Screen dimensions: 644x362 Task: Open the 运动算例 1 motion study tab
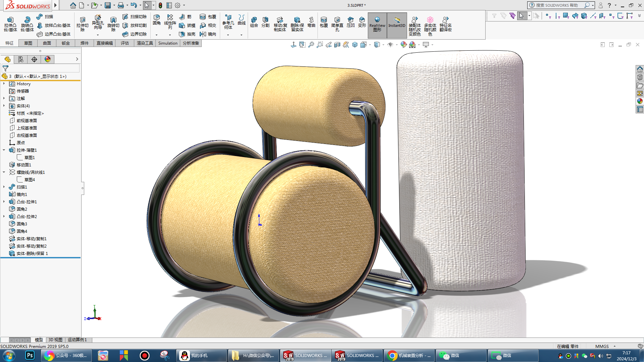pos(78,340)
